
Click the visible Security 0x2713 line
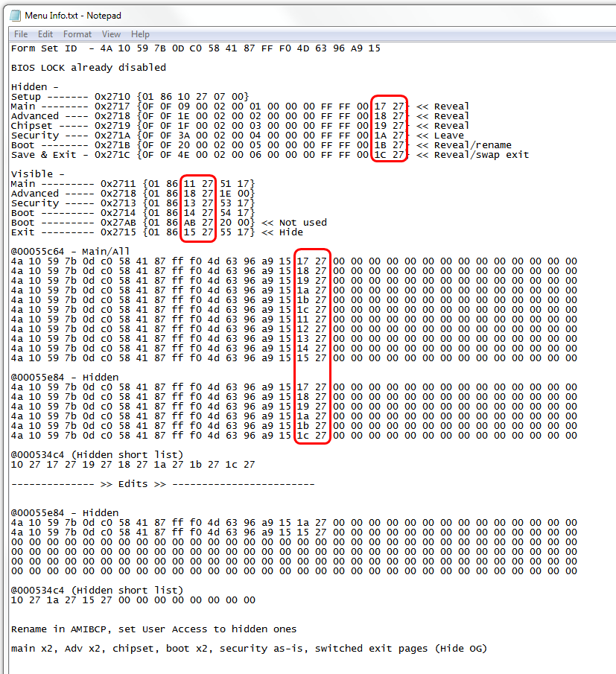click(x=133, y=203)
